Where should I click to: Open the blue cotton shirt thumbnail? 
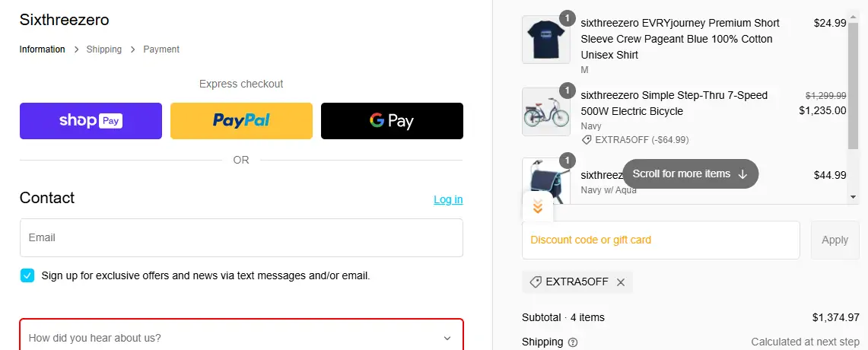(x=545, y=40)
